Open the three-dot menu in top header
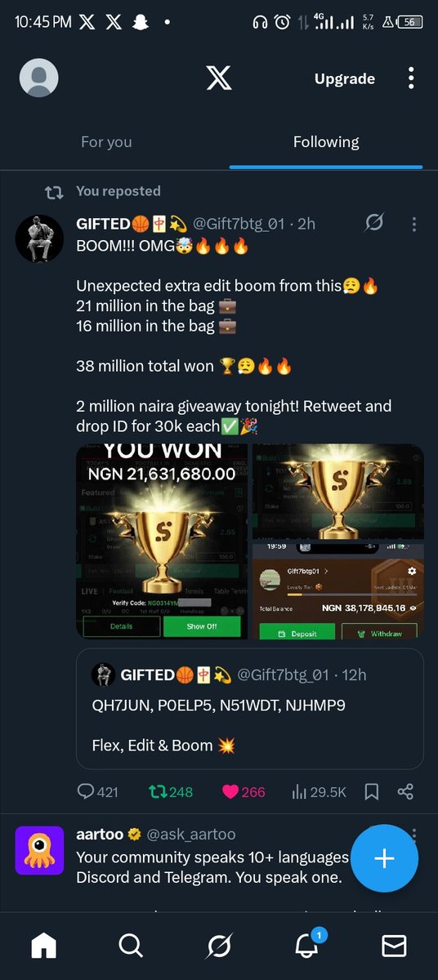 (411, 78)
